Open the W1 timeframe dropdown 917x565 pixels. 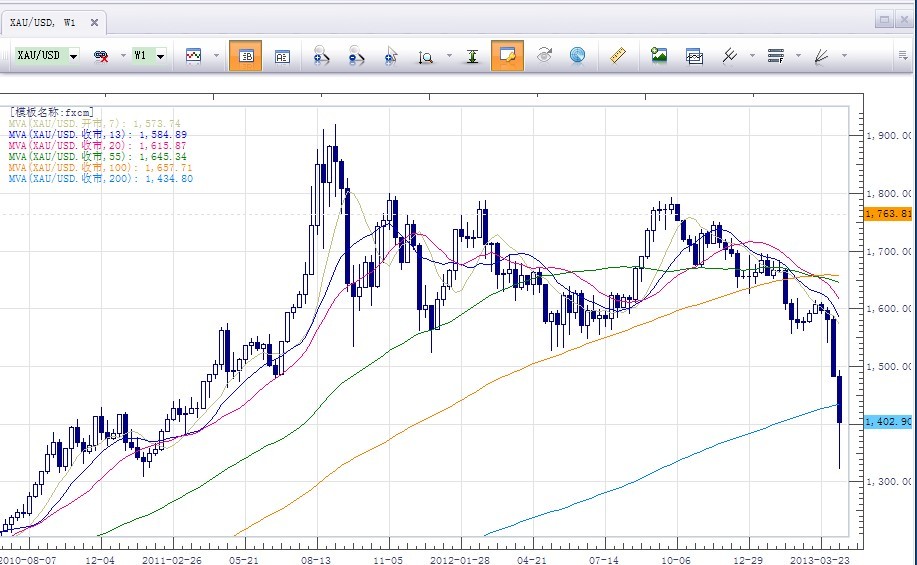pos(160,56)
